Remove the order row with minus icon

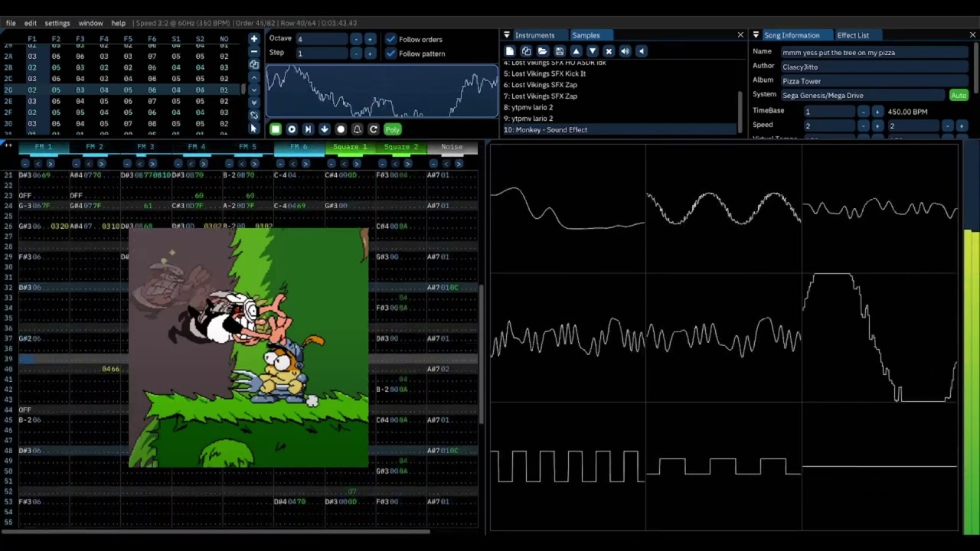point(254,51)
